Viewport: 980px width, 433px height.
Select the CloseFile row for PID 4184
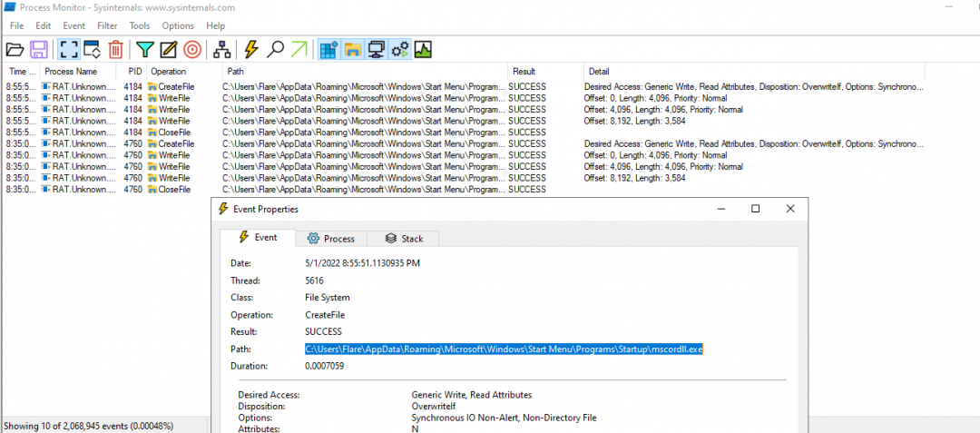(x=465, y=133)
